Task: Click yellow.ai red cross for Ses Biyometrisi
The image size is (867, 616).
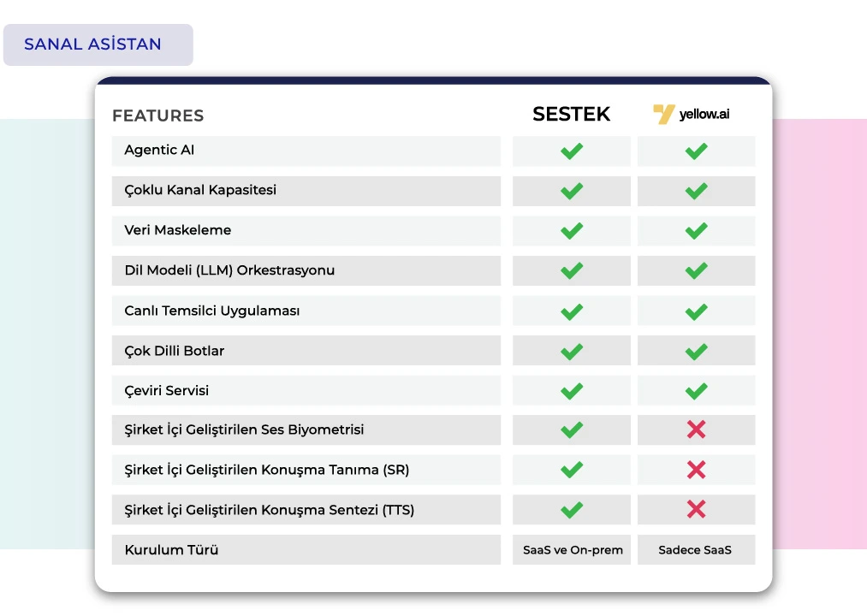Action: tap(696, 429)
